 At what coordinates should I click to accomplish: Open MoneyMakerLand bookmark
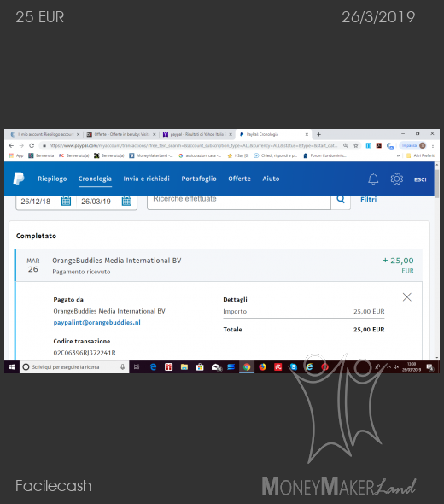[x=150, y=155]
